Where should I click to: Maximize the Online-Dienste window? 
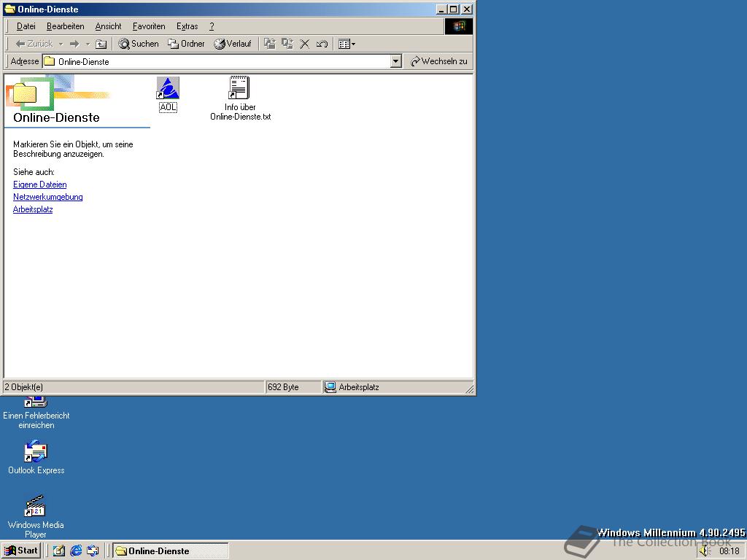454,9
